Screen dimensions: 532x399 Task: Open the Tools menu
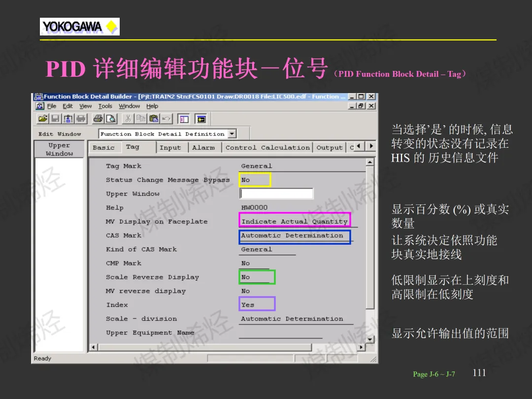[105, 106]
